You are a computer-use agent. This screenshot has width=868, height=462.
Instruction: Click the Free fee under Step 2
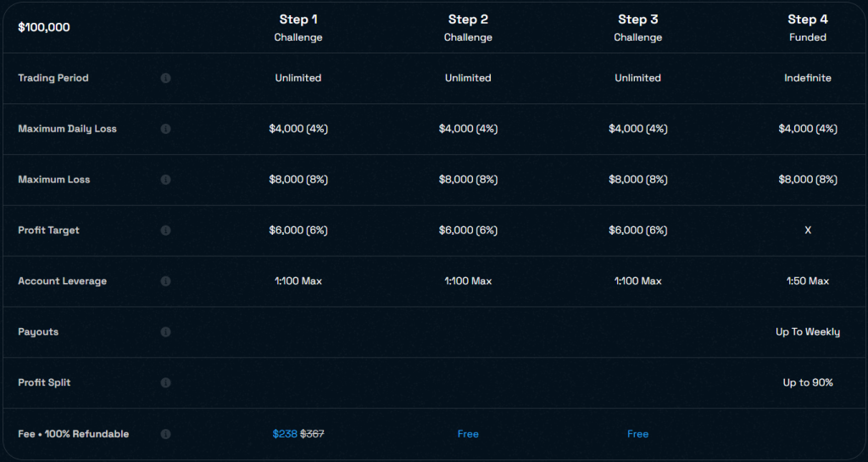[468, 434]
